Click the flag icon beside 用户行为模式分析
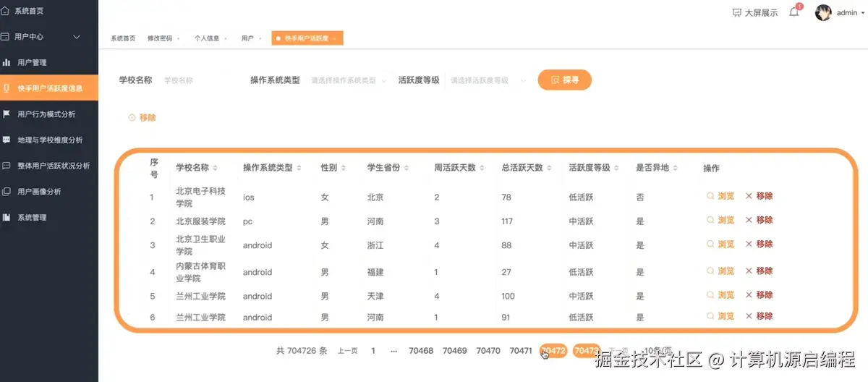Image resolution: width=868 pixels, height=382 pixels. pyautogui.click(x=7, y=114)
